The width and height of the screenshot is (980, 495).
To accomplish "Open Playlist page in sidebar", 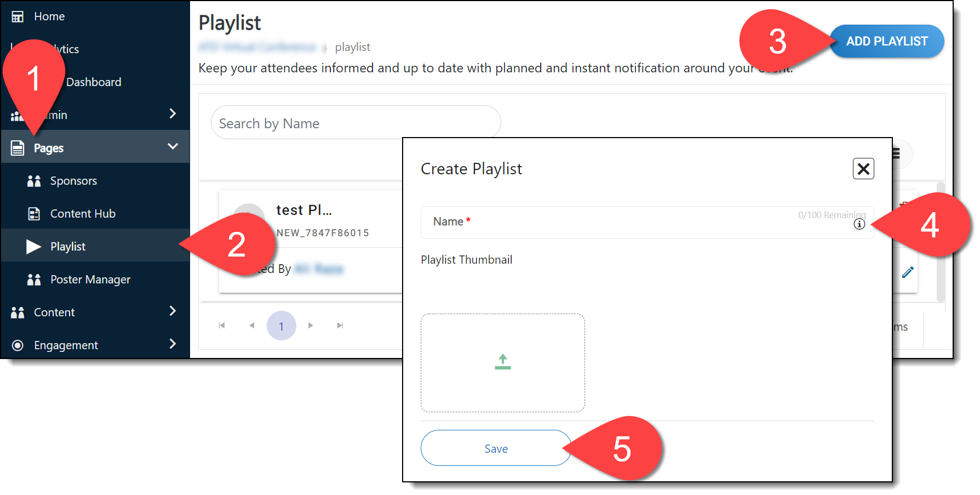I will (68, 247).
